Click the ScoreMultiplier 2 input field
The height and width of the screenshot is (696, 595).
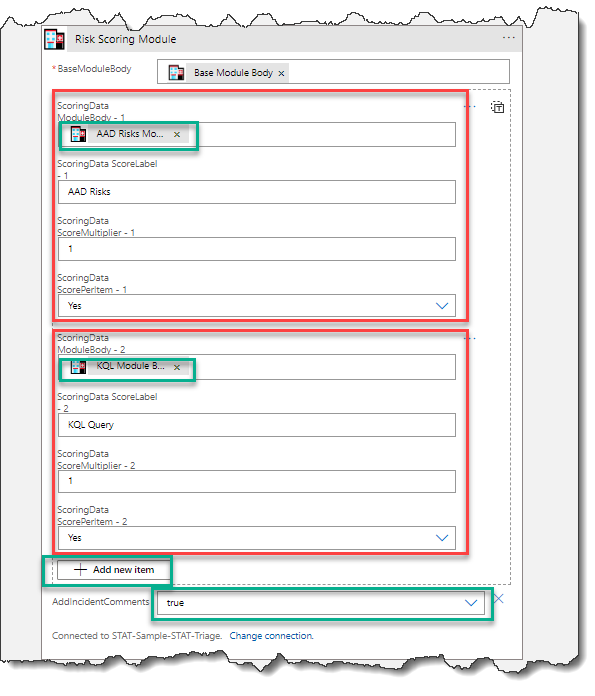tap(257, 482)
